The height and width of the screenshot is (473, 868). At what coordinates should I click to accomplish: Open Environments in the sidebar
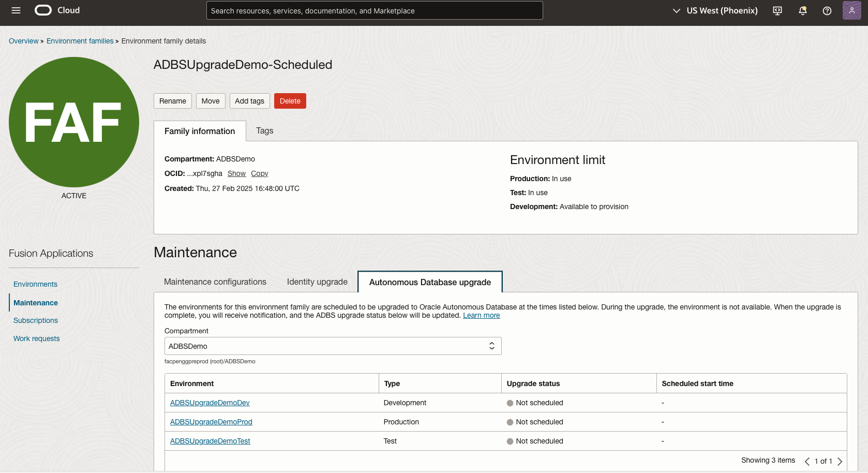coord(35,284)
